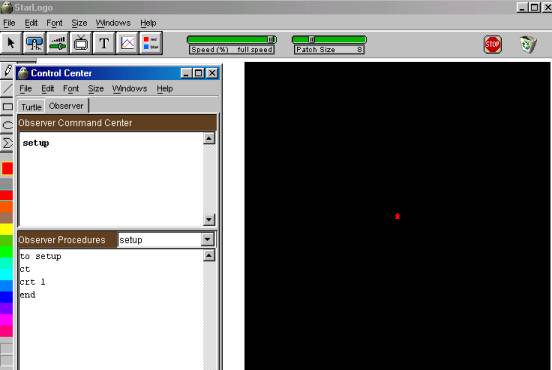Select the arrow pointer tool
Viewport: 552px width, 370px height.
[x=11, y=43]
